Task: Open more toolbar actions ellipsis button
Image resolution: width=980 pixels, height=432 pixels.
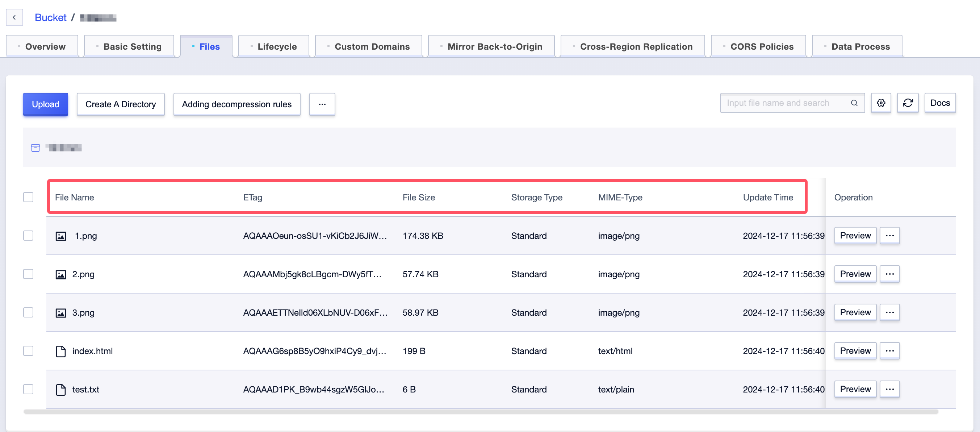Action: (x=322, y=104)
